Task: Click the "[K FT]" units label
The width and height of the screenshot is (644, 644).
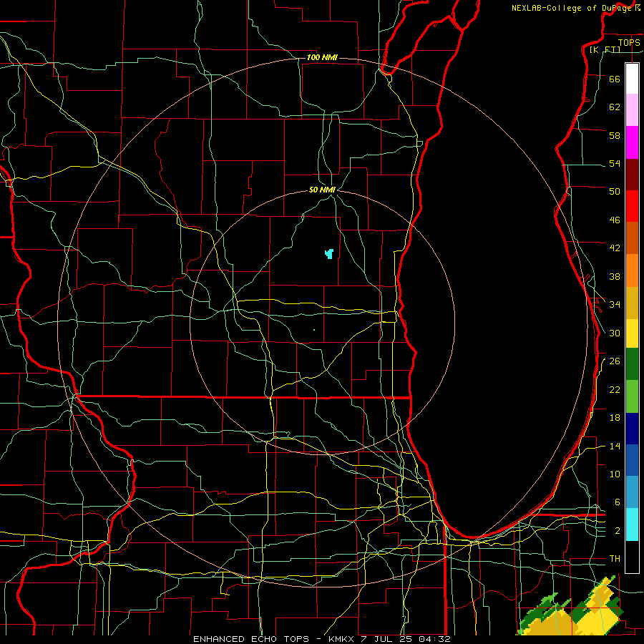Action: (605, 49)
